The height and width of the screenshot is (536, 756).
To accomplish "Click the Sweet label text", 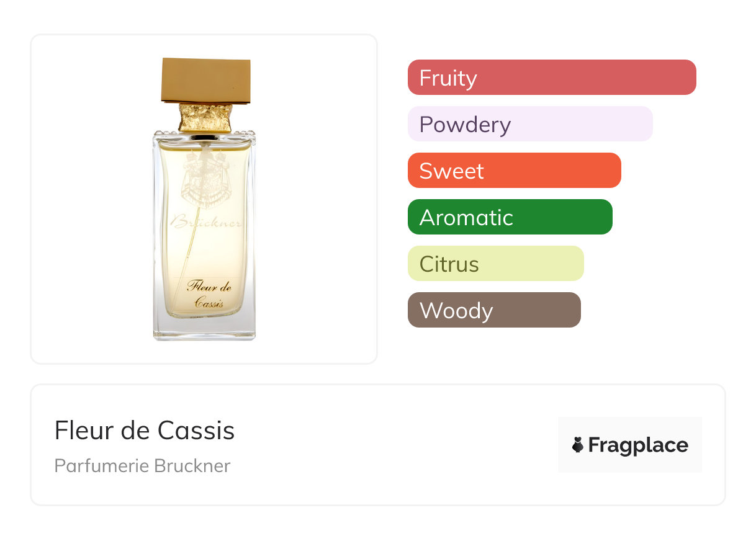I will pyautogui.click(x=451, y=171).
